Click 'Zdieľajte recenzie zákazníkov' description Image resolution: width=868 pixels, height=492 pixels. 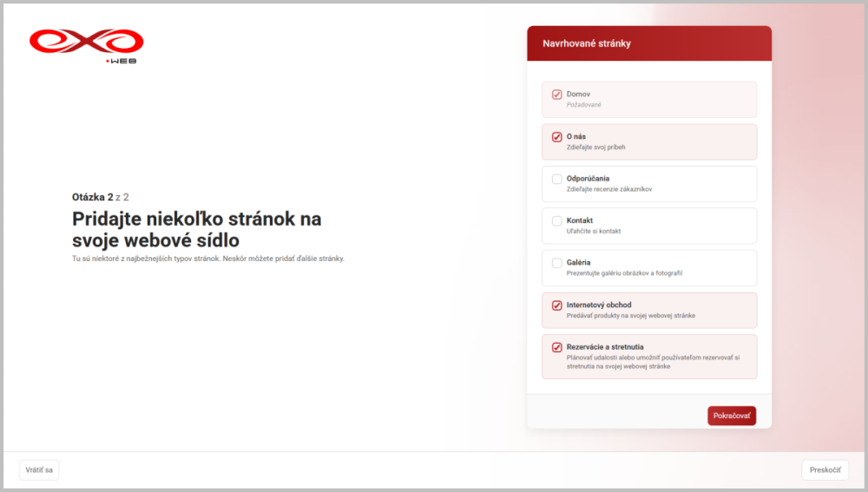pyautogui.click(x=609, y=189)
